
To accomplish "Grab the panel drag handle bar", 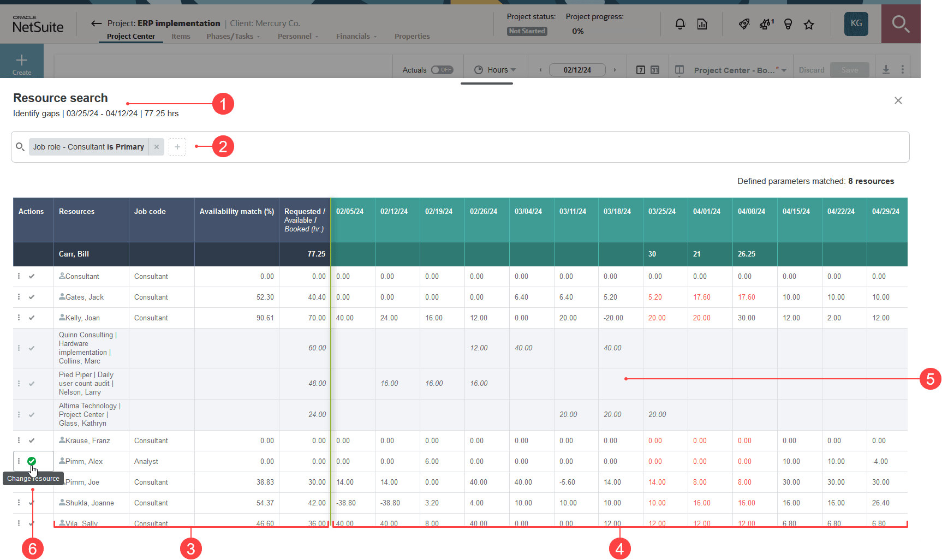I will click(487, 84).
